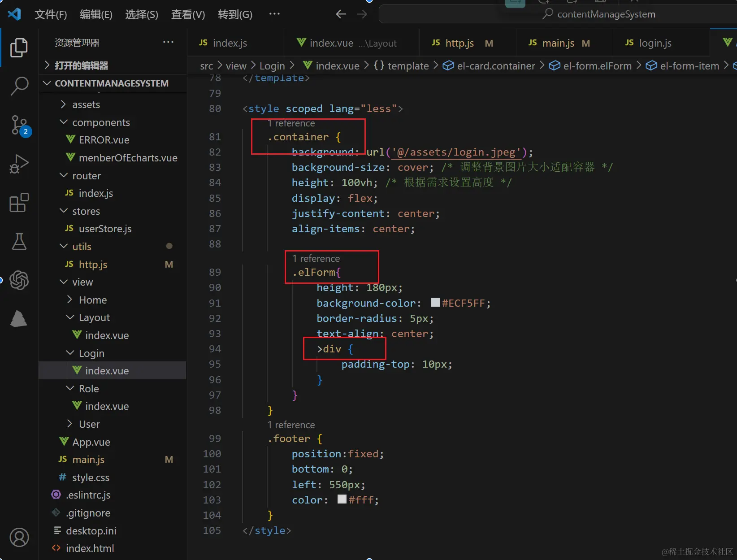Click the contentManageSystem command search box
The image size is (737, 560).
pyautogui.click(x=558, y=14)
